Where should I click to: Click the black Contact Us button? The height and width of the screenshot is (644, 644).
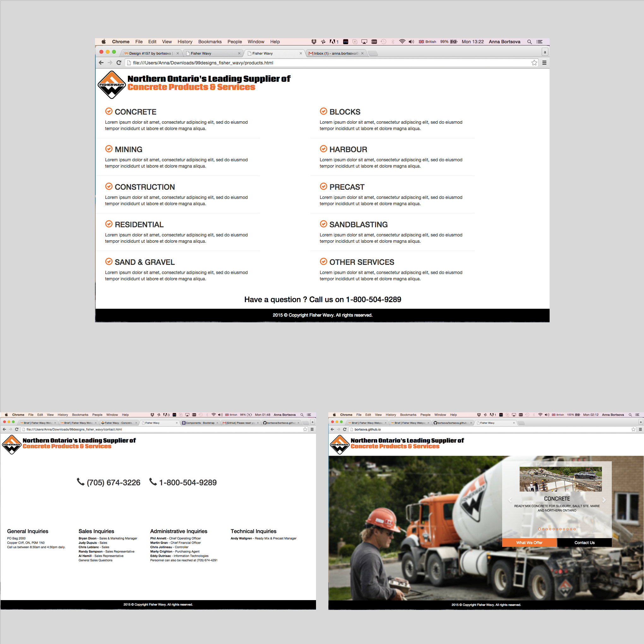point(584,542)
